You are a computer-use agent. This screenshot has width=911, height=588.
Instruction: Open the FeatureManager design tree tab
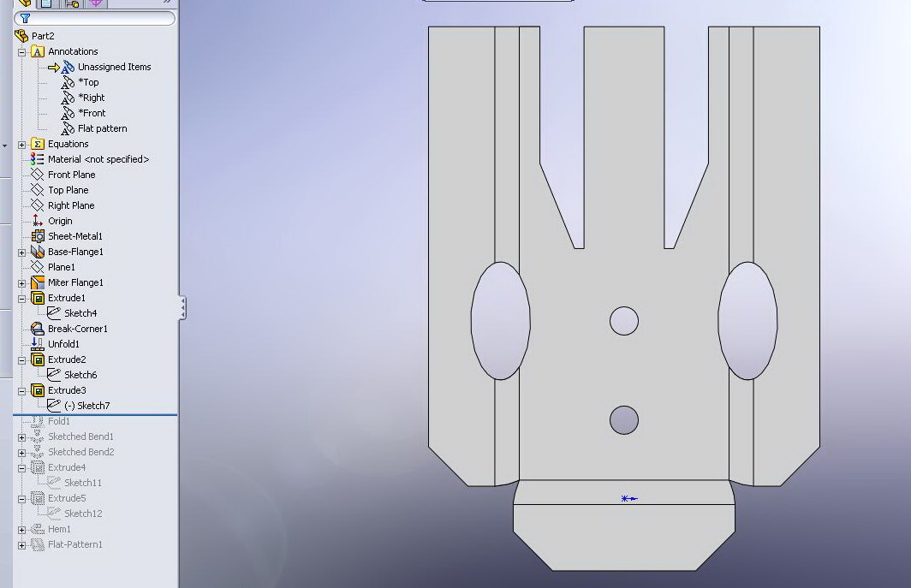[x=24, y=3]
